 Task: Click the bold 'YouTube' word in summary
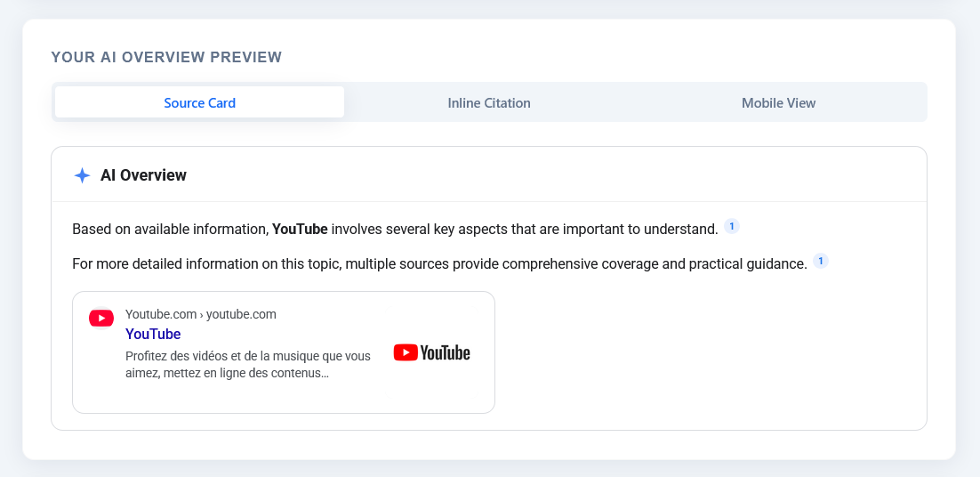point(300,230)
